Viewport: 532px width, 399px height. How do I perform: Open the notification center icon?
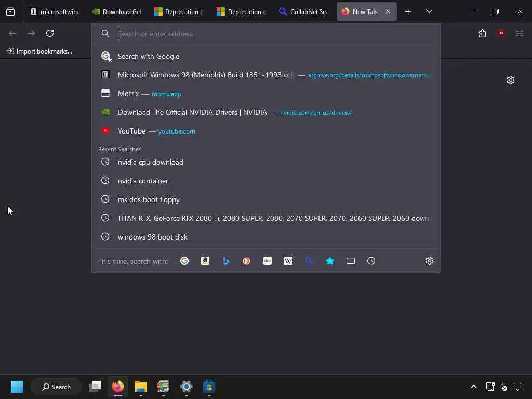pos(517,387)
